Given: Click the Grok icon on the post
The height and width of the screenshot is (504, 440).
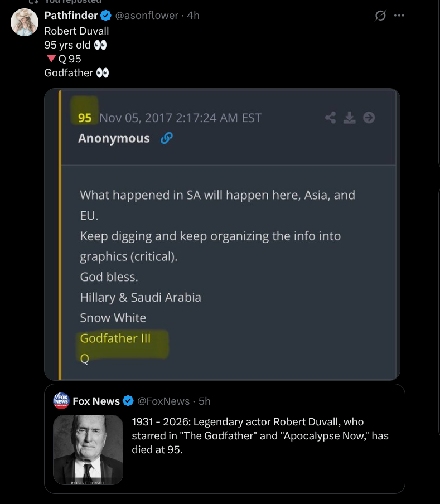Looking at the screenshot, I should 380,16.
